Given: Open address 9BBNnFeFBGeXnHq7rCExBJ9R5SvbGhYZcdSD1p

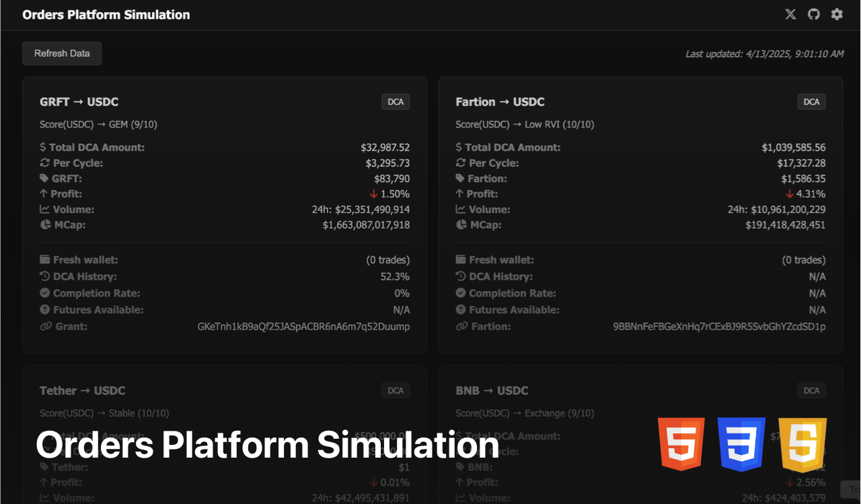Looking at the screenshot, I should (720, 327).
